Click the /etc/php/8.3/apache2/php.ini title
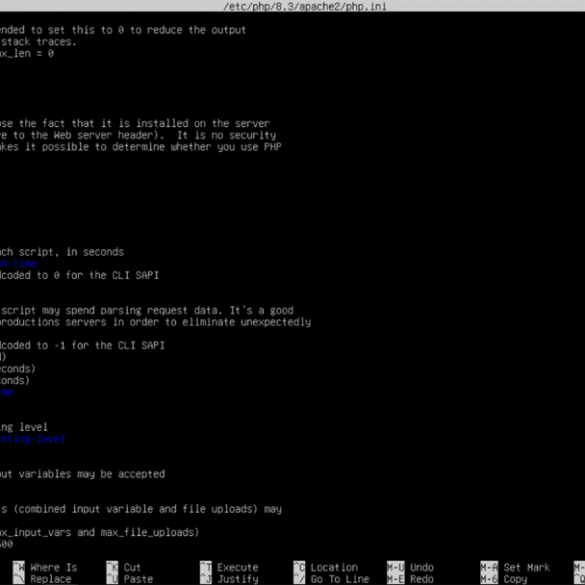 [x=305, y=6]
